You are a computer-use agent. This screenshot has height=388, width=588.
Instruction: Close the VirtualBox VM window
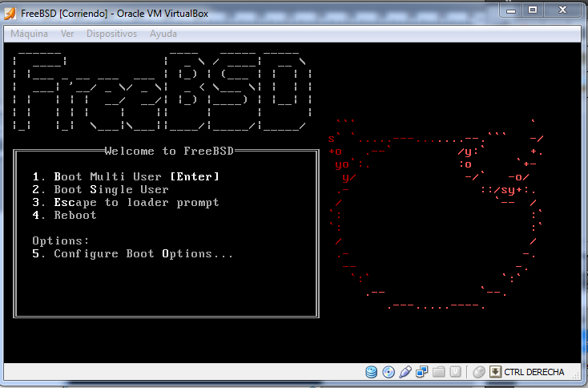(562, 10)
